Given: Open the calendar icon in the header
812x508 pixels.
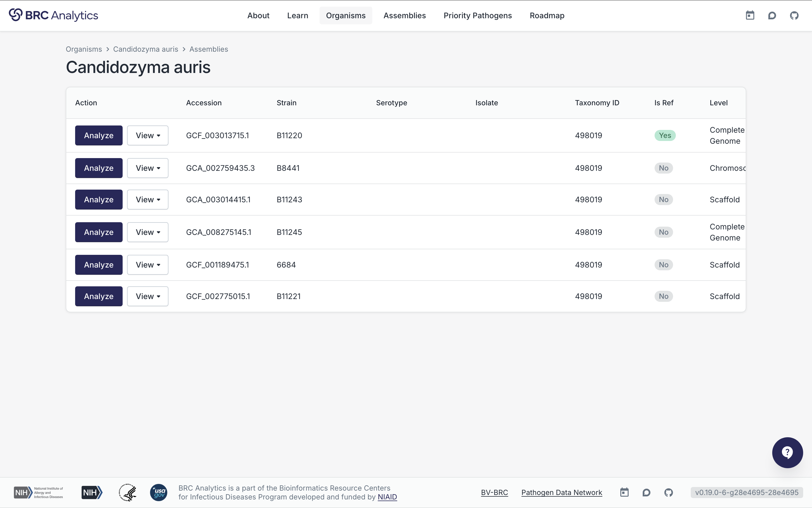Looking at the screenshot, I should click(750, 15).
